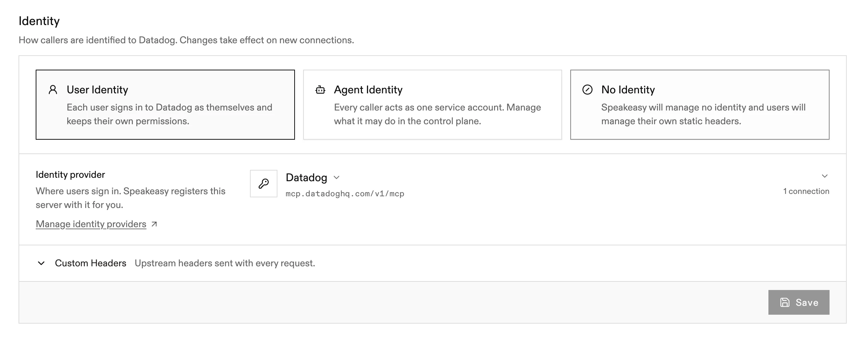868x337 pixels.
Task: Click 'Where users sign in' description text
Action: pyautogui.click(x=130, y=198)
